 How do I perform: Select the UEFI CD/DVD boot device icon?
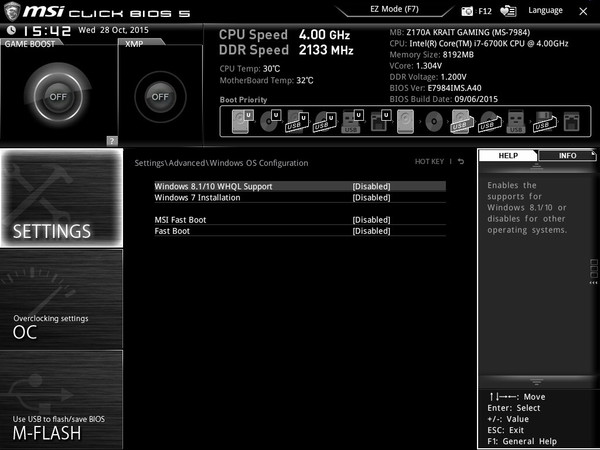pos(270,121)
